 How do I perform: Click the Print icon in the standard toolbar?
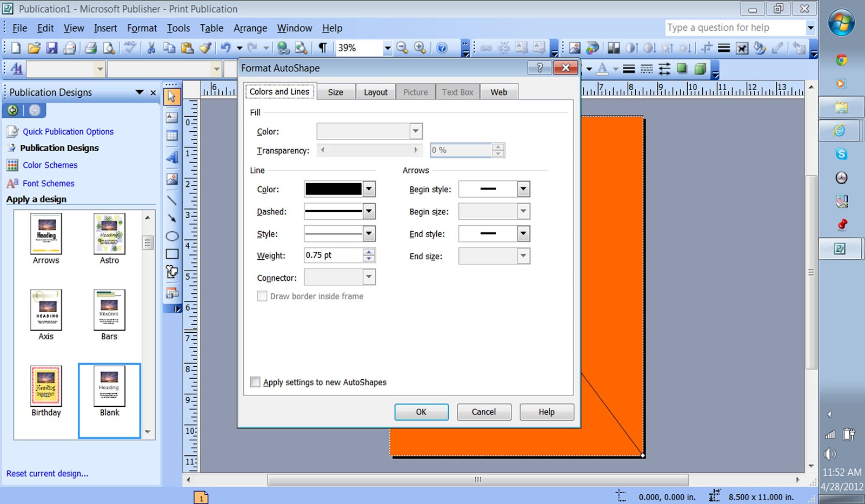click(x=91, y=48)
